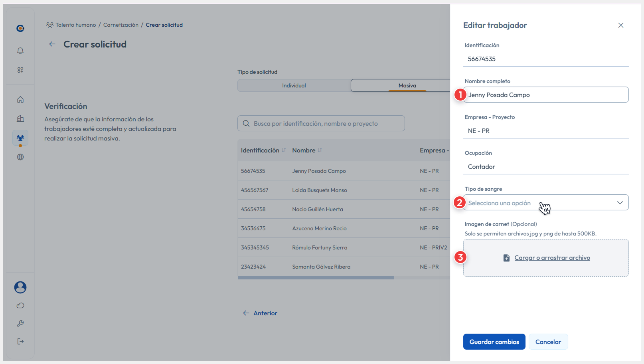Select the Talento humano people icon
Image resolution: width=644 pixels, height=364 pixels.
click(x=20, y=138)
